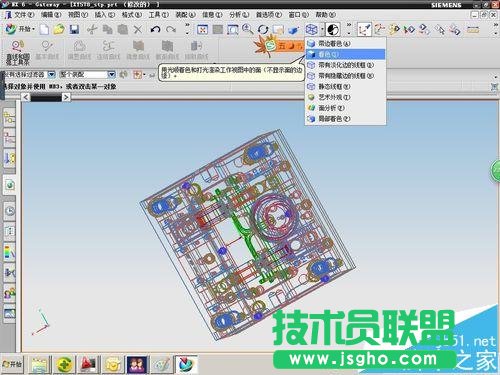Click the Open folder icon
500x375 pixels.
(x=59, y=30)
